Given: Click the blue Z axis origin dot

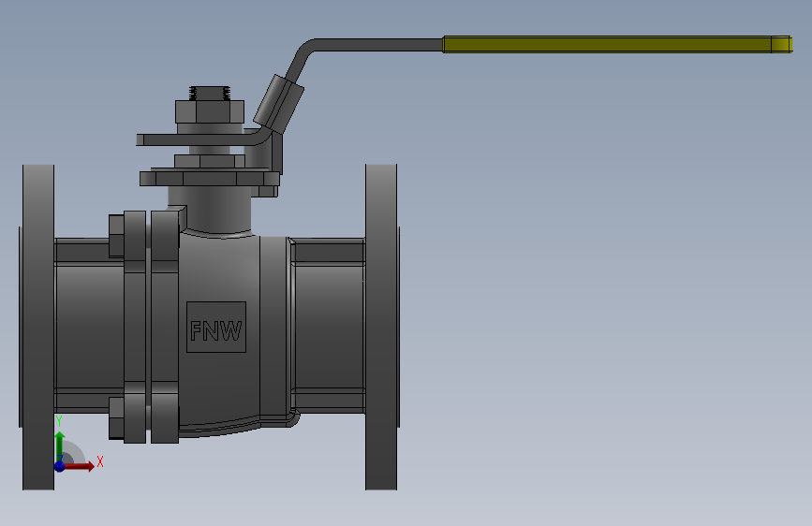Looking at the screenshot, I should click(x=60, y=466).
